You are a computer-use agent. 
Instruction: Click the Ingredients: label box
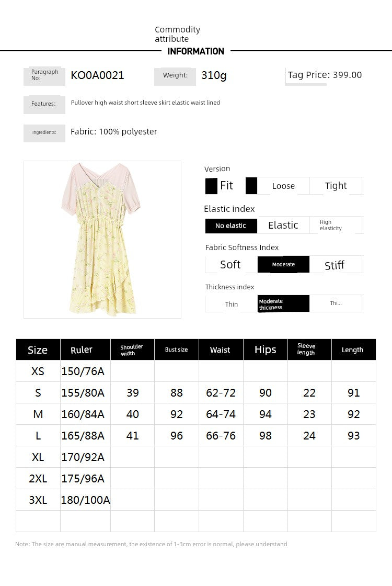(x=44, y=133)
